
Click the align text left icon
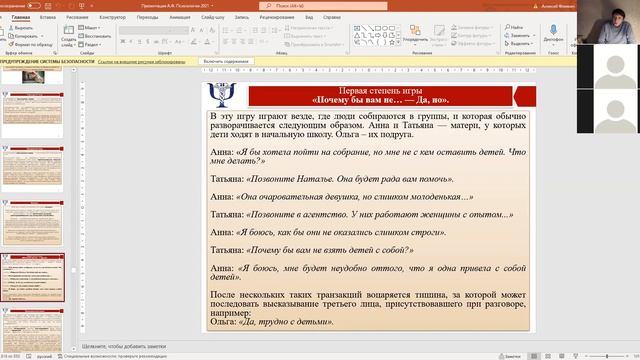coord(225,42)
